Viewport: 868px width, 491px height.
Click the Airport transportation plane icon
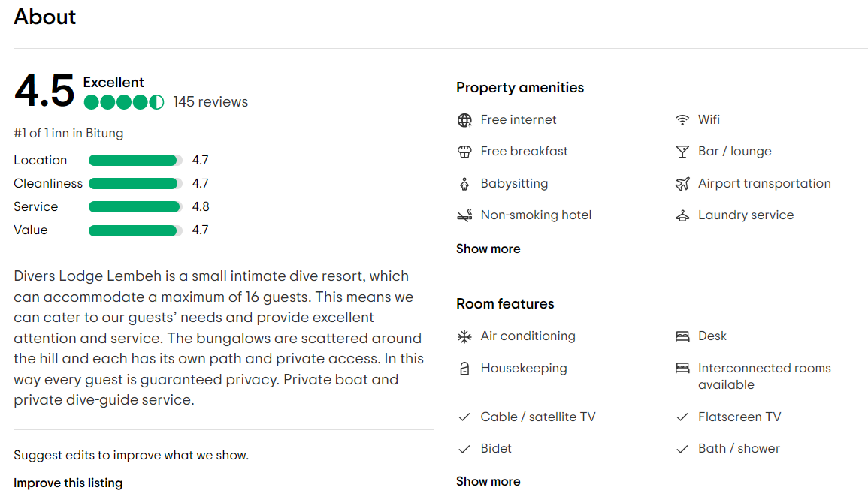click(682, 184)
